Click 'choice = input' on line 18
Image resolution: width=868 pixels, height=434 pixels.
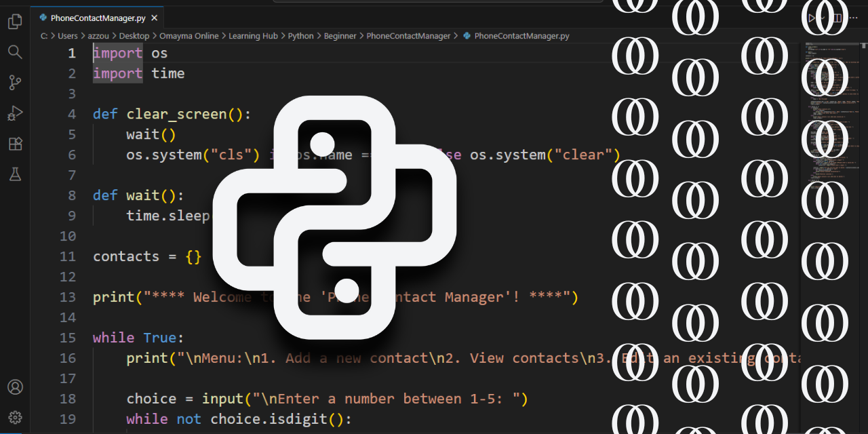tap(184, 399)
